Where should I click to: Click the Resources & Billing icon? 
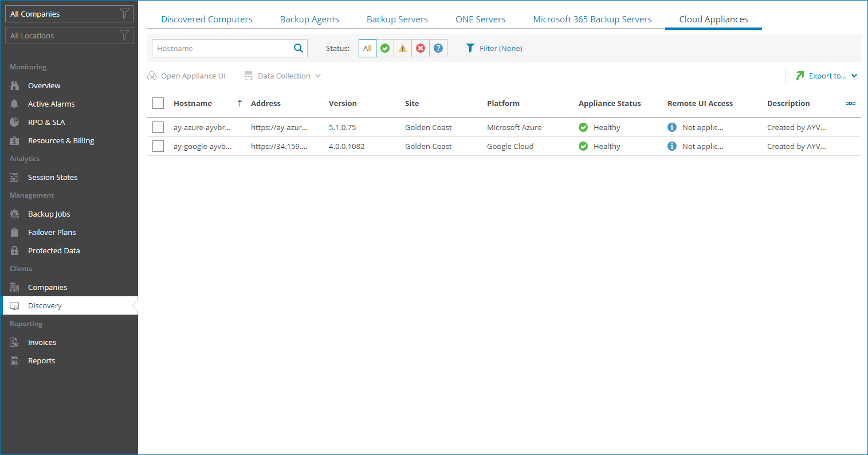tap(14, 140)
